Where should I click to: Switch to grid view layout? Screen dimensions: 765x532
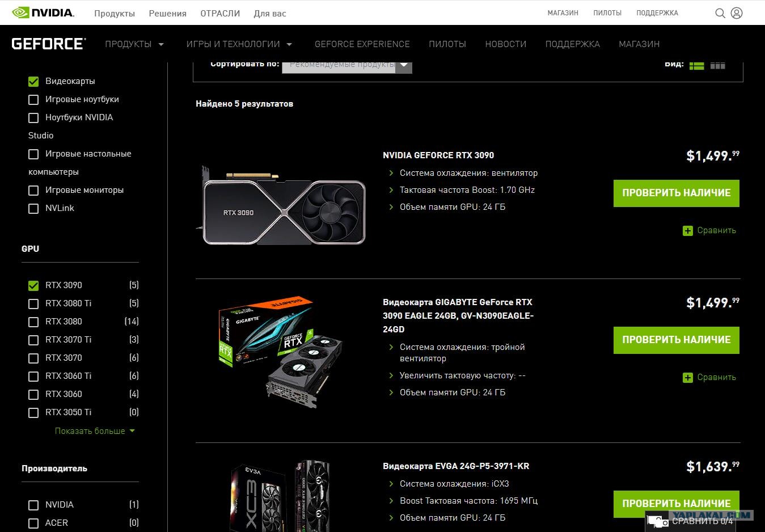coord(718,65)
